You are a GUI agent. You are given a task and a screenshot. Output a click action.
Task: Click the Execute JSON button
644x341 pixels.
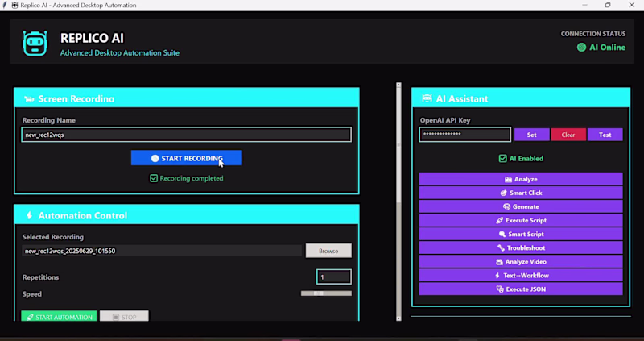521,289
